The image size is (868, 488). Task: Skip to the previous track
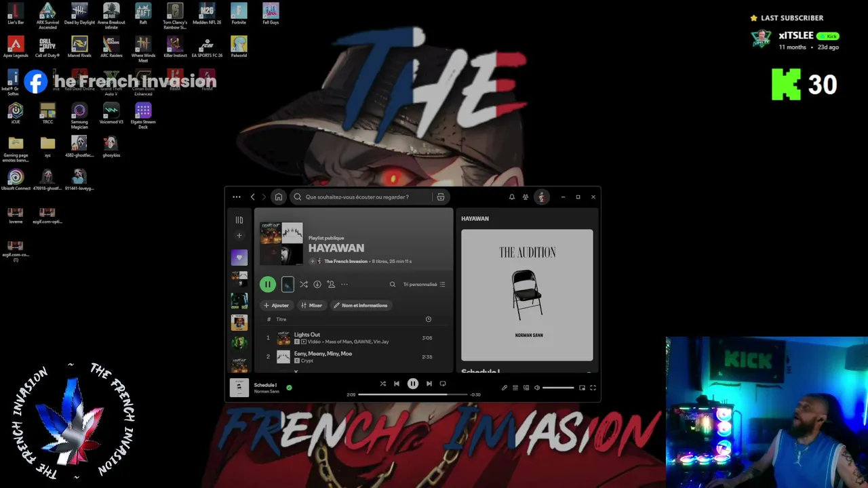tap(397, 384)
